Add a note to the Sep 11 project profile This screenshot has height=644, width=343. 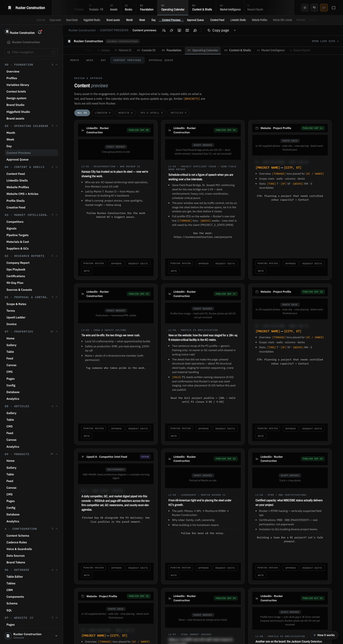[x=261, y=271]
